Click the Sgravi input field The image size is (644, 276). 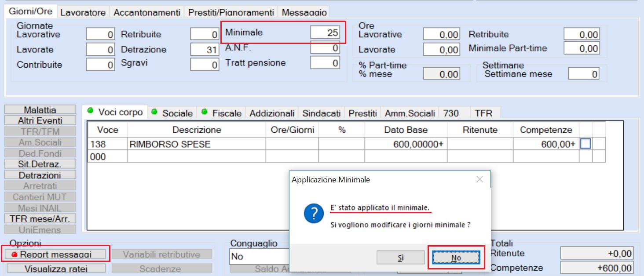(205, 65)
